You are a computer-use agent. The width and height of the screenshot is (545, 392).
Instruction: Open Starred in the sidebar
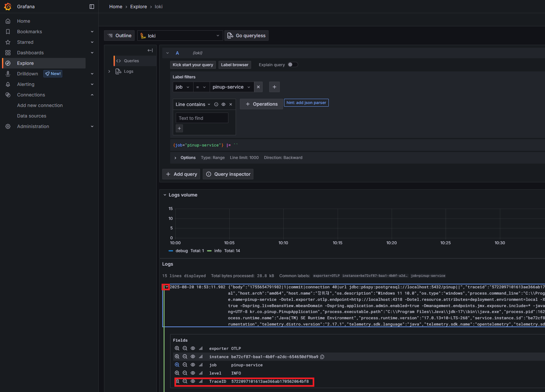tap(25, 42)
